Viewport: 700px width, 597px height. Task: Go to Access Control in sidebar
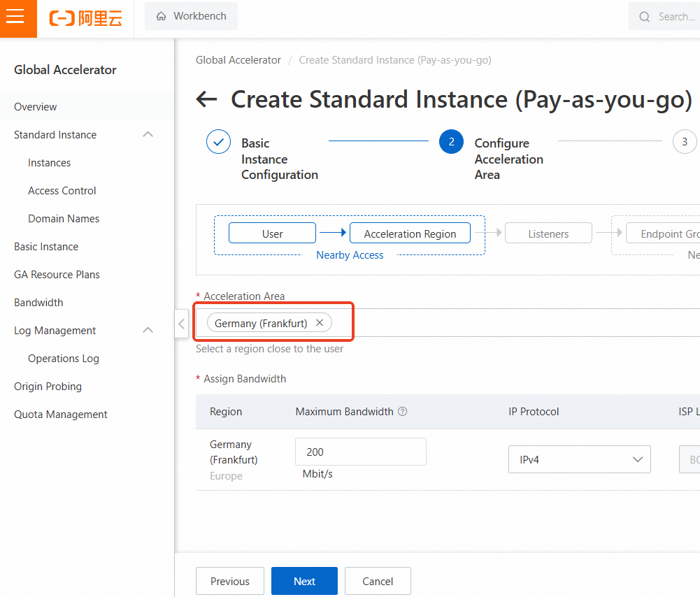(x=62, y=191)
